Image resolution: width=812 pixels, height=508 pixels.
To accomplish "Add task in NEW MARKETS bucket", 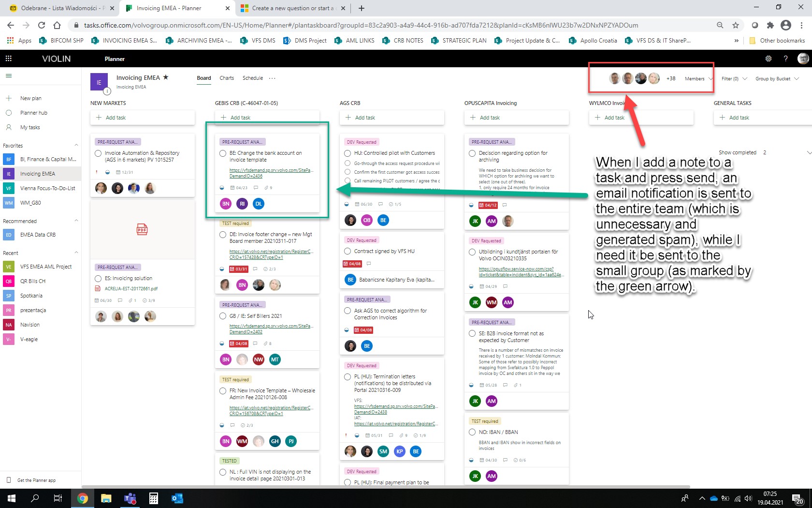I will 142,118.
